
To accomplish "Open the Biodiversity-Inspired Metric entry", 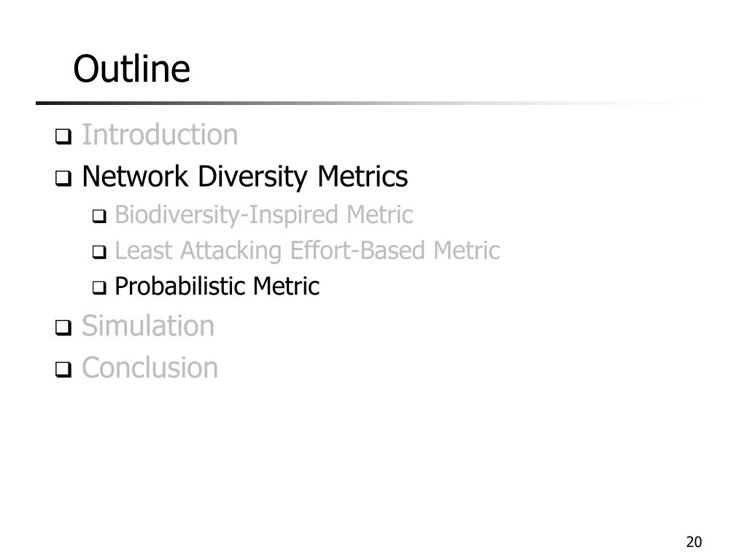I will click(263, 215).
